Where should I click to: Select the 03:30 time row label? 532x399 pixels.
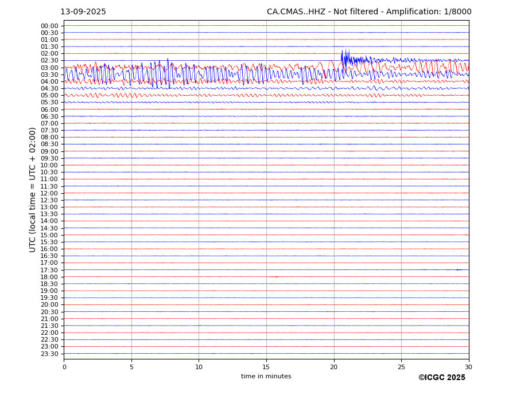point(49,75)
